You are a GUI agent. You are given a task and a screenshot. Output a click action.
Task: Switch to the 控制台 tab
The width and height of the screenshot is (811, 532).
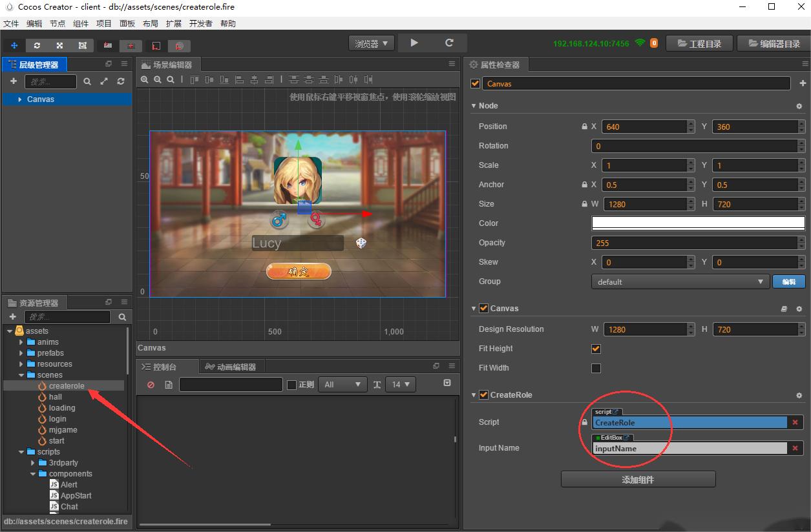click(159, 367)
